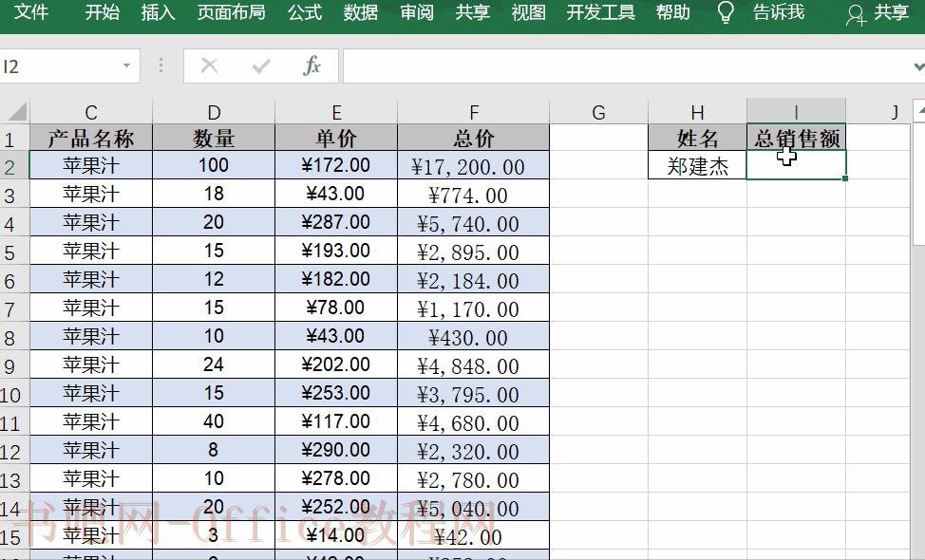The image size is (925, 560).
Task: Select the cell showing ¥774.00
Action: coord(474,194)
